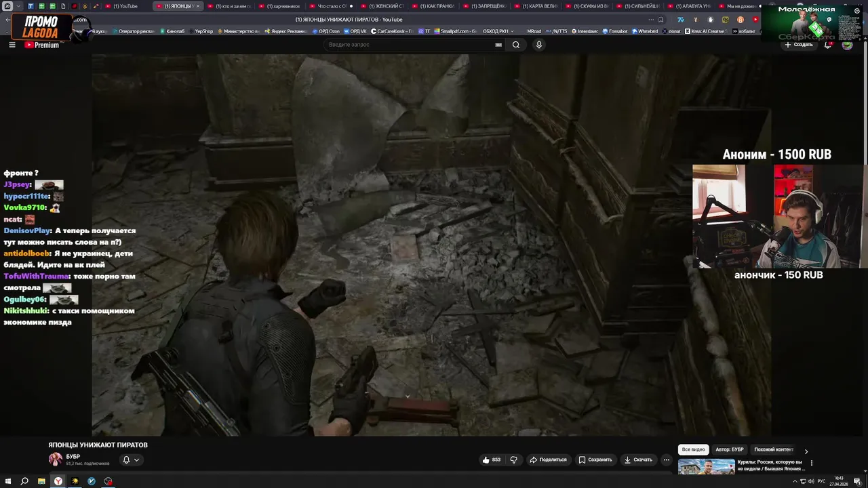Expand channel notification bell dropdown
The height and width of the screenshot is (488, 868).
click(x=131, y=460)
